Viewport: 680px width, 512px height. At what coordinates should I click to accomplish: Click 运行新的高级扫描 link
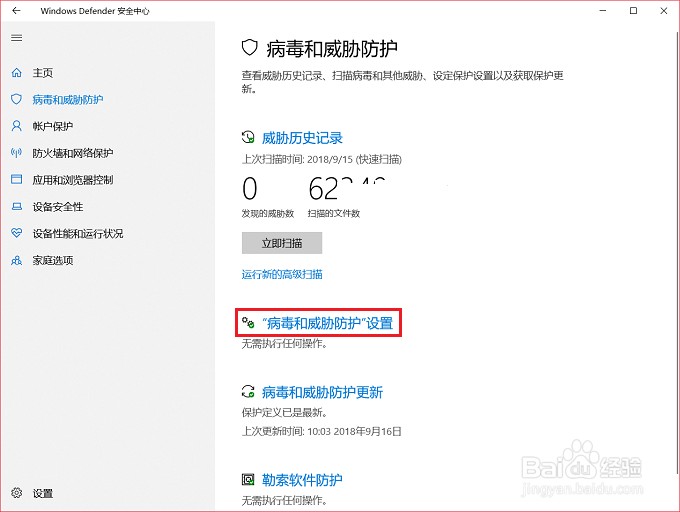[x=282, y=274]
